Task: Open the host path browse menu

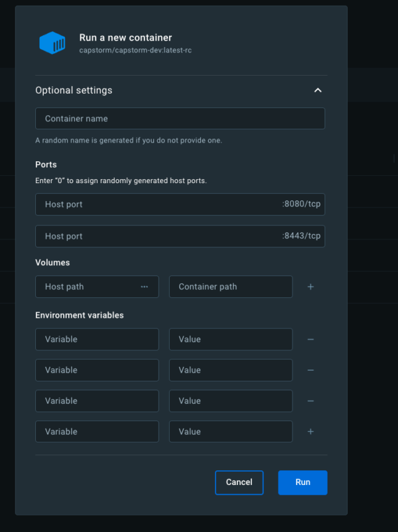Action: [x=145, y=287]
